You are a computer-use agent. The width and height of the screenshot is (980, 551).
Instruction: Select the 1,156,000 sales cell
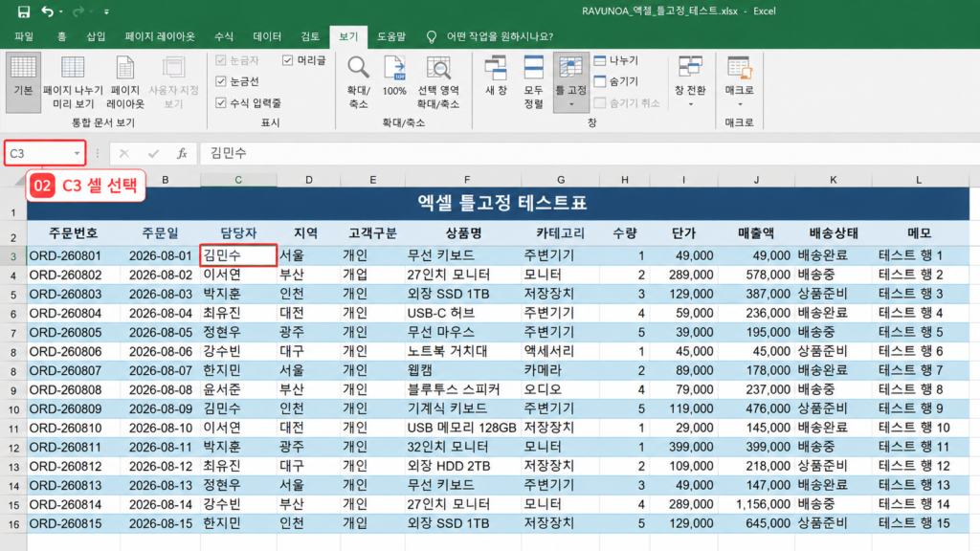[x=756, y=504]
